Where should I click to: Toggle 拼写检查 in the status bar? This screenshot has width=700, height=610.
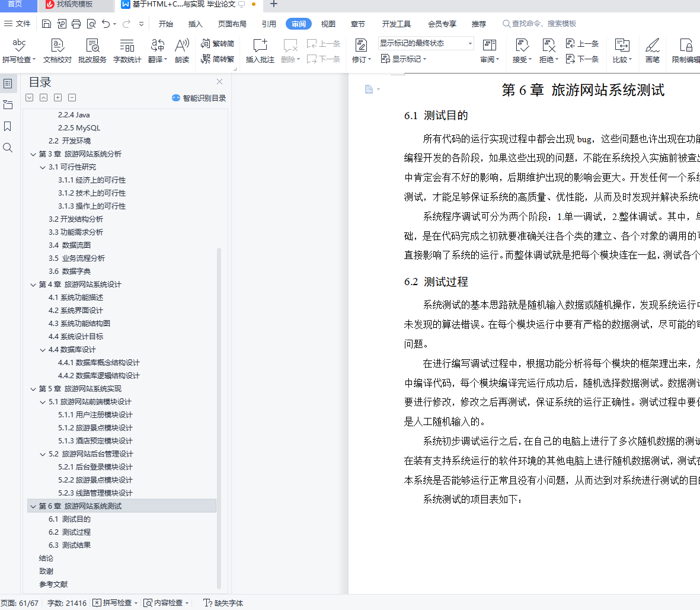(x=115, y=603)
